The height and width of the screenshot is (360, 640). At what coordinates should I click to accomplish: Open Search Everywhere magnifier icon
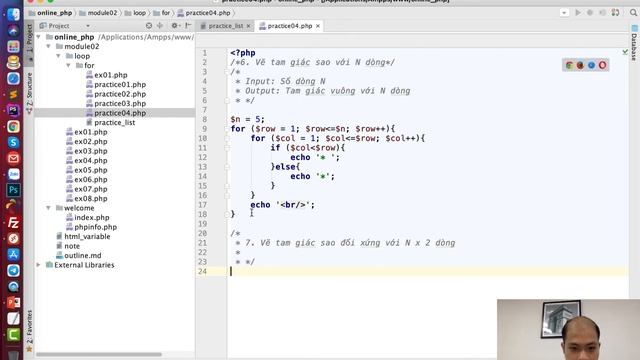[633, 13]
